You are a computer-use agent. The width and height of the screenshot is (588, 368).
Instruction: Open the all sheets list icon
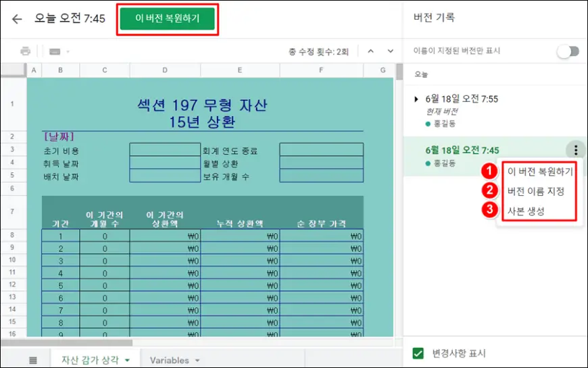33,360
